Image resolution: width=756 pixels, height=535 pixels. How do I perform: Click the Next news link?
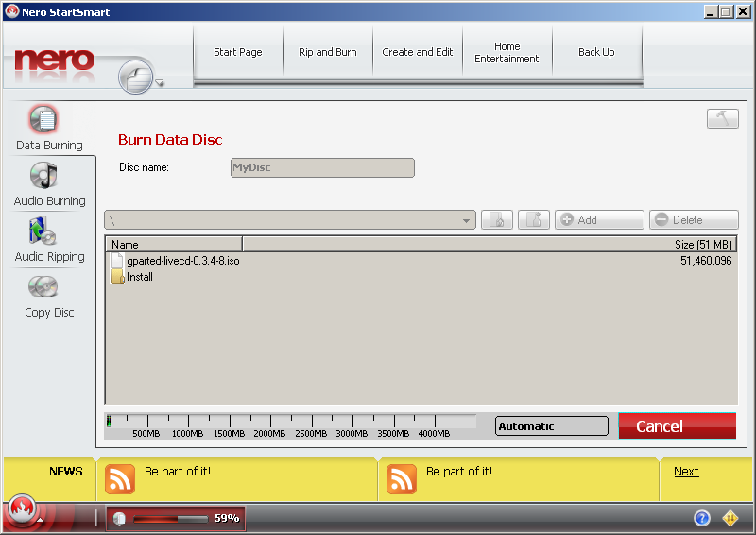point(686,472)
